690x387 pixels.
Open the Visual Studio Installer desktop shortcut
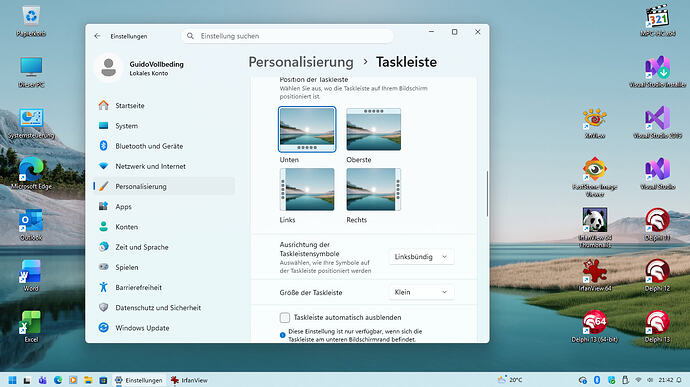(x=657, y=72)
